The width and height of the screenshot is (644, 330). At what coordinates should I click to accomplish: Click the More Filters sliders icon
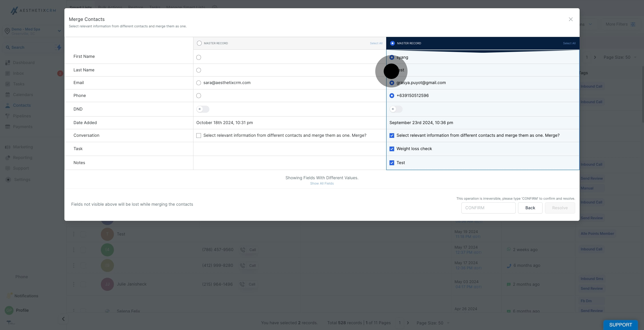(633, 24)
